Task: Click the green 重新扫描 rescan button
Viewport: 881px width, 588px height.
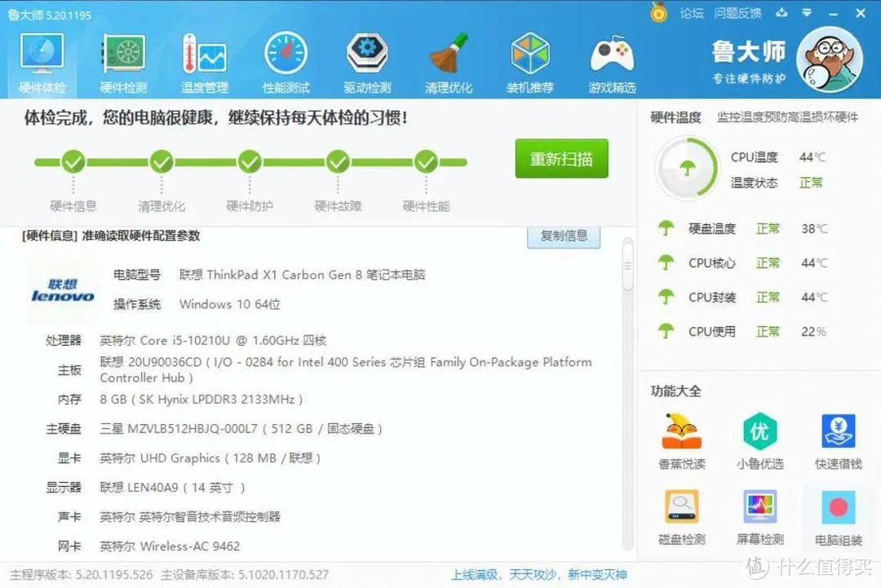Action: click(x=561, y=158)
